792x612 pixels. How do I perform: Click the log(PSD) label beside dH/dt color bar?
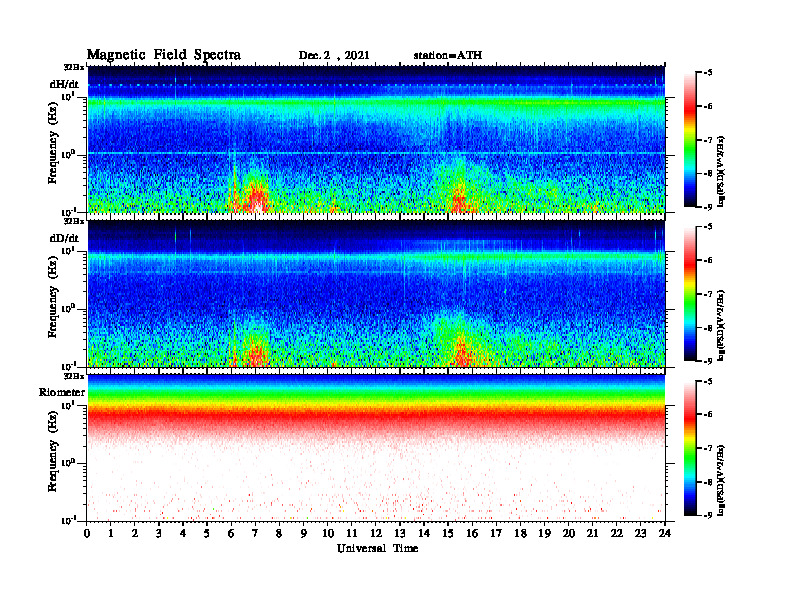pos(721,171)
